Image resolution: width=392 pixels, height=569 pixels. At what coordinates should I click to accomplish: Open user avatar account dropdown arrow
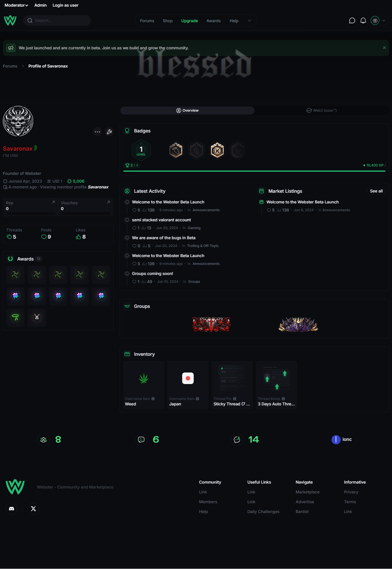pyautogui.click(x=384, y=20)
